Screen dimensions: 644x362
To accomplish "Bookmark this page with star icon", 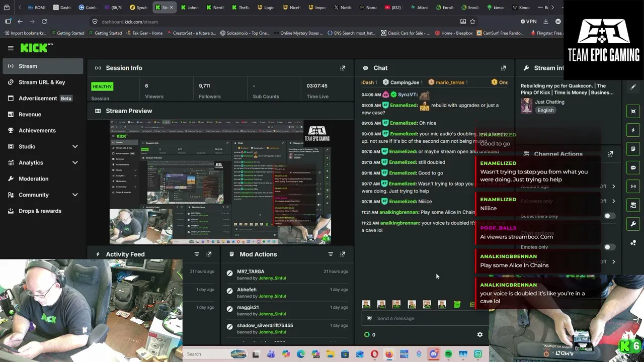I will [x=472, y=22].
